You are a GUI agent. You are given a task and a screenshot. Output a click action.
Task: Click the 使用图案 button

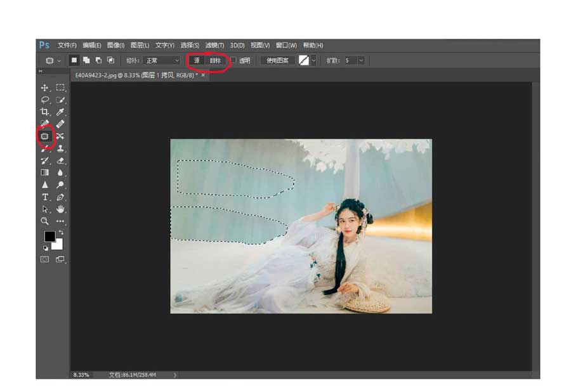[x=277, y=60]
